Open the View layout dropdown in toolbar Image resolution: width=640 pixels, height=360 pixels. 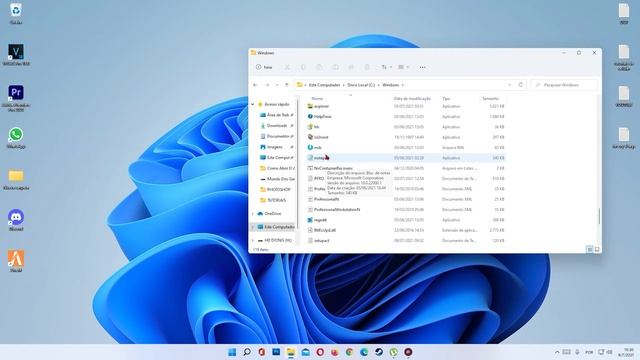[x=403, y=67]
